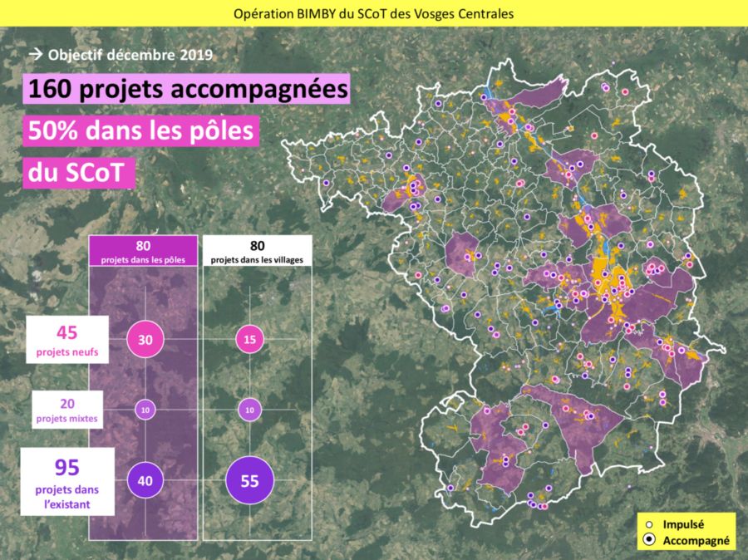Click the pink circle showing 30
Viewport: 748px width, 560px height.
(145, 339)
